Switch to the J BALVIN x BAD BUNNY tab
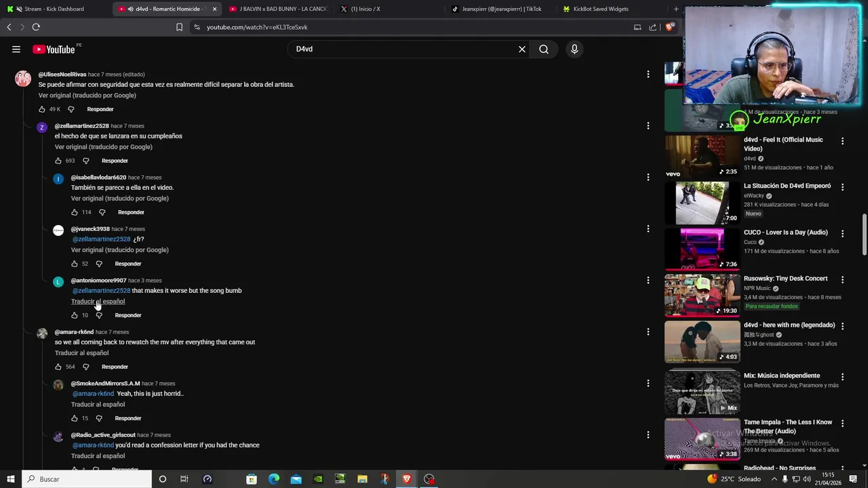The width and height of the screenshot is (868, 488). pos(278,9)
